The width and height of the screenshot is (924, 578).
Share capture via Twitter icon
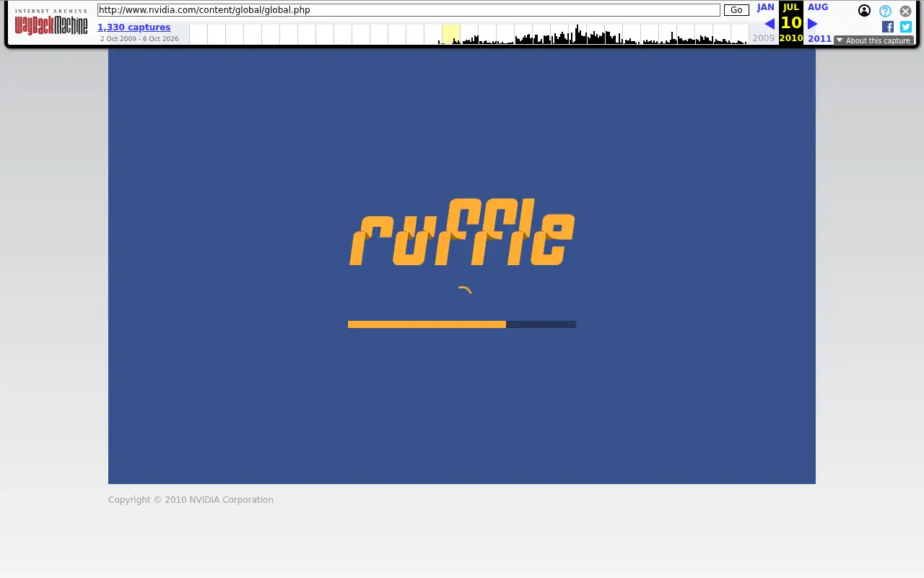(x=906, y=27)
